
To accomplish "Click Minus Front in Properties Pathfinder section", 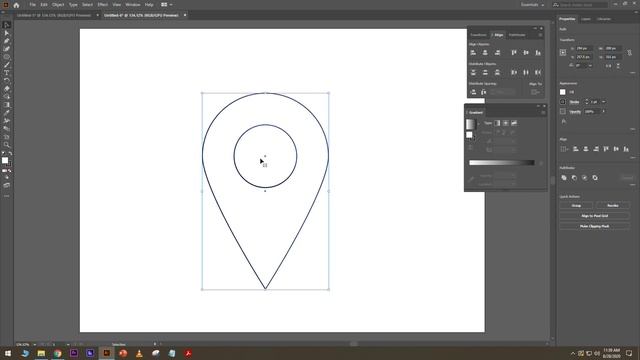I will 574,178.
